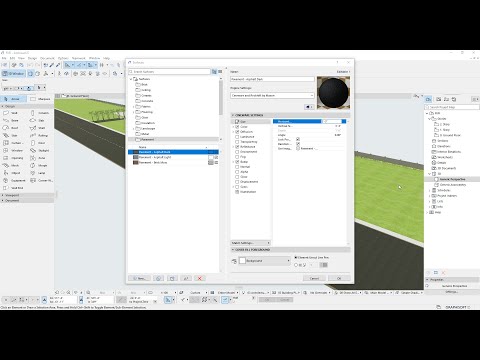The image size is (480, 360).
Task: Uncheck the Reflectance channel checkbox
Action: [x=237, y=147]
